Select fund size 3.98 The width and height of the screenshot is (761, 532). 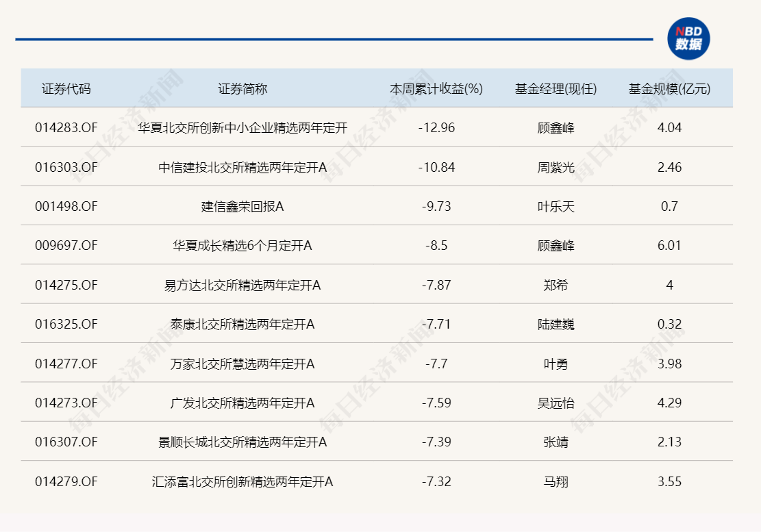pos(669,364)
